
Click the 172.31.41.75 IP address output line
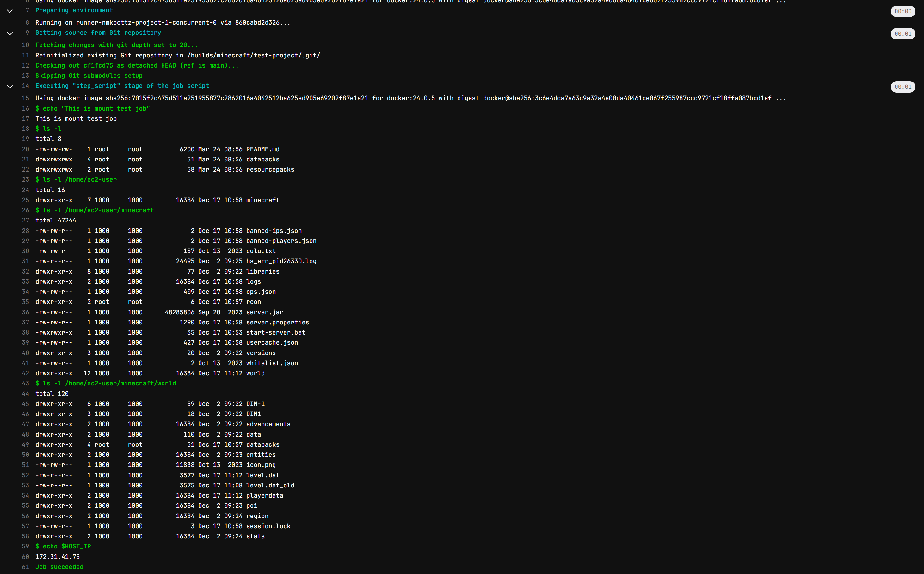coord(58,557)
